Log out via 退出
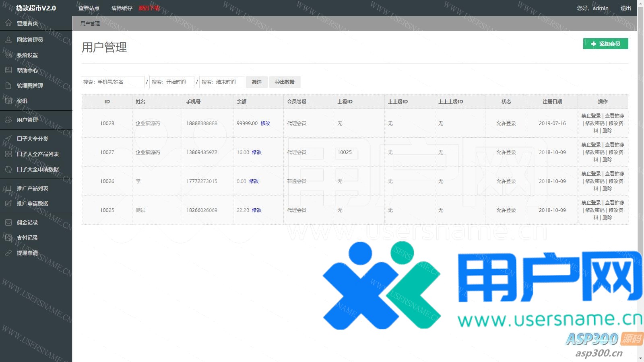Screen dimensions: 644x362 626,8
